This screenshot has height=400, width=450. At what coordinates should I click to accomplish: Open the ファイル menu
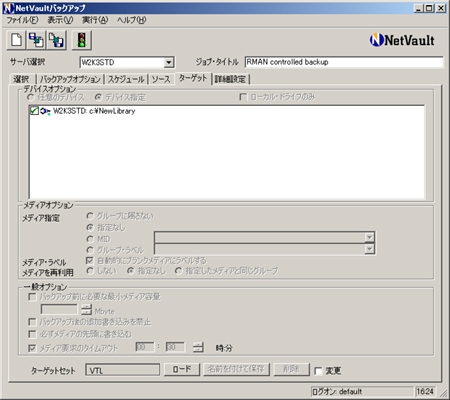22,20
